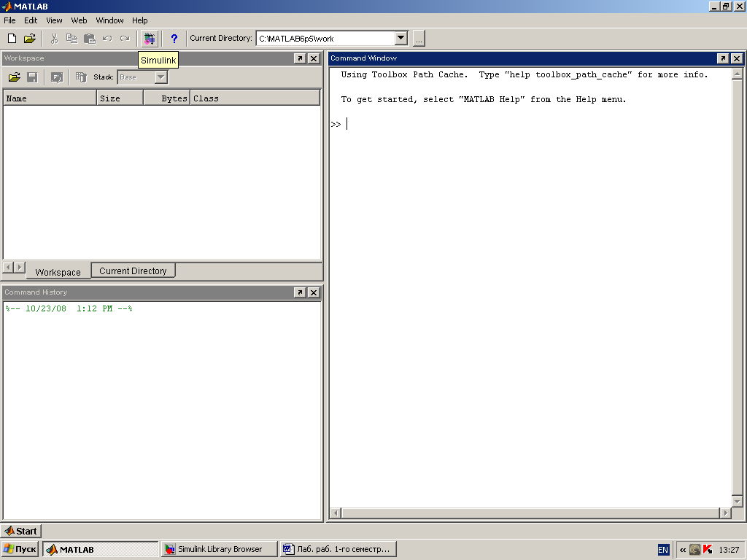Click the system clock showing 13:27

(x=729, y=550)
